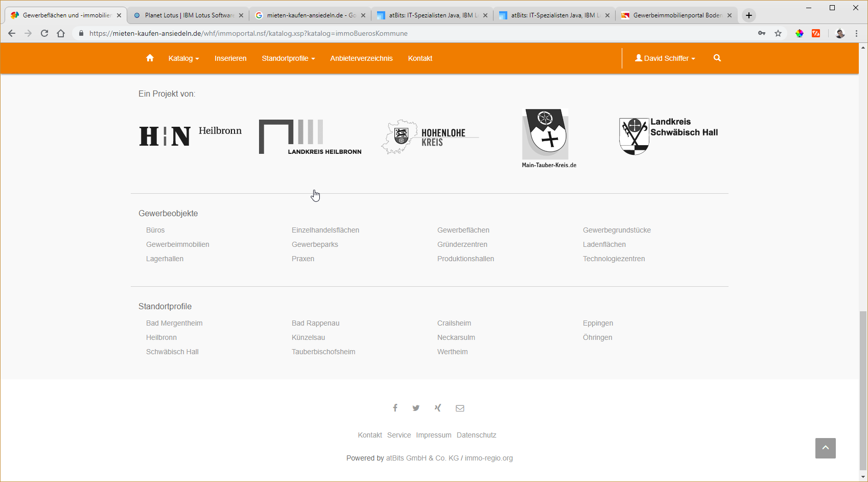
Task: Open the email envelope footer icon
Action: [x=460, y=408]
